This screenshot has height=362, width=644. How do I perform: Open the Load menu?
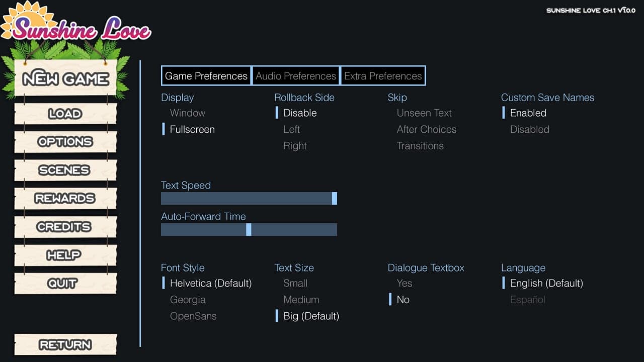65,114
